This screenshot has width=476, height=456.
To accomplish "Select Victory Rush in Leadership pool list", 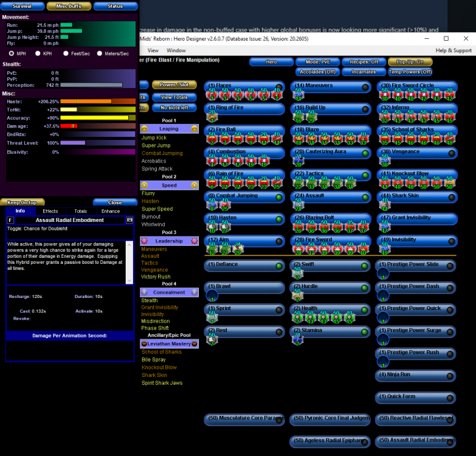I will point(156,277).
